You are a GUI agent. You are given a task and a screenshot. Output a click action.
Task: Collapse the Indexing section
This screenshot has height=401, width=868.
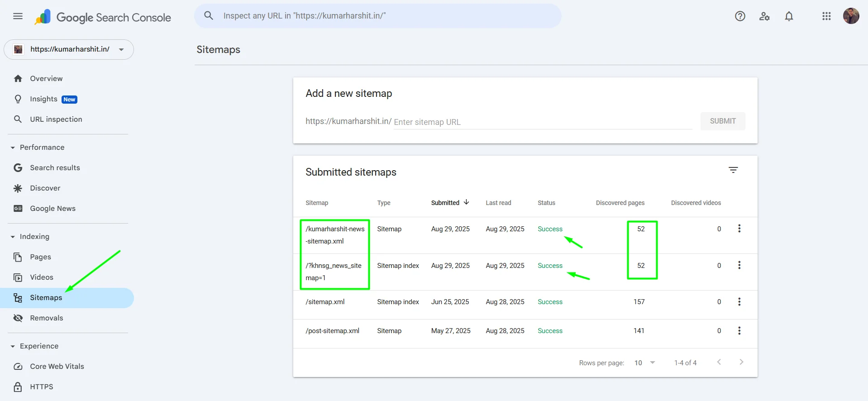(x=30, y=237)
